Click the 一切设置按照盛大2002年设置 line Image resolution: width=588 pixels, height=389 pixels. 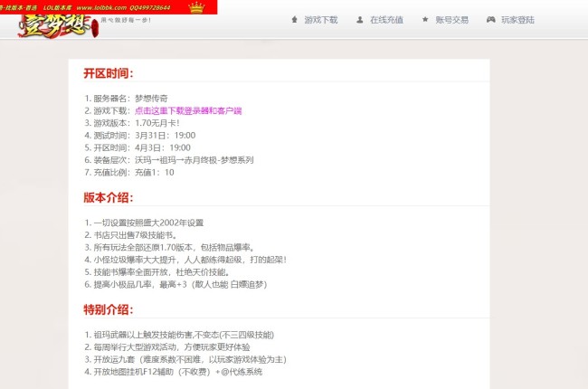coord(144,223)
